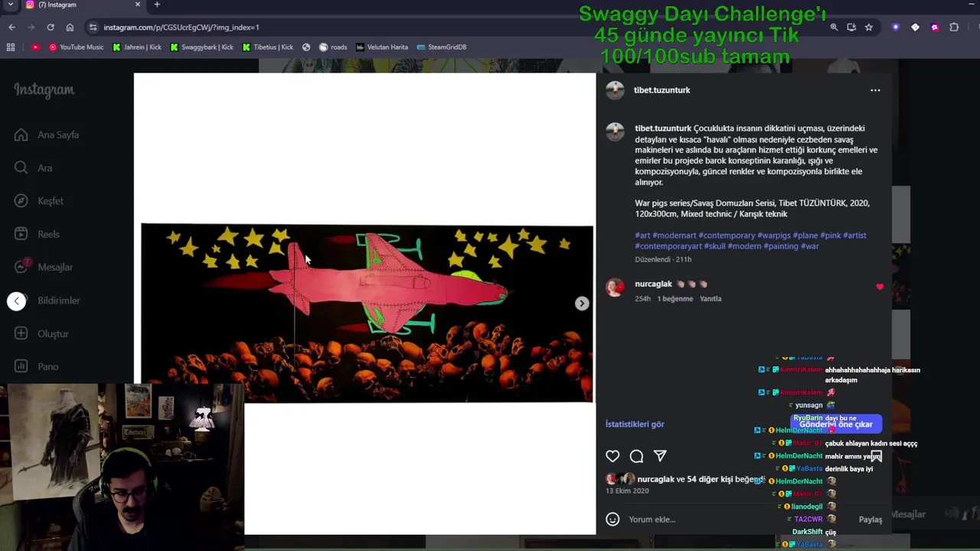This screenshot has height=551, width=980.
Task: Click the comment bubble icon
Action: (636, 456)
